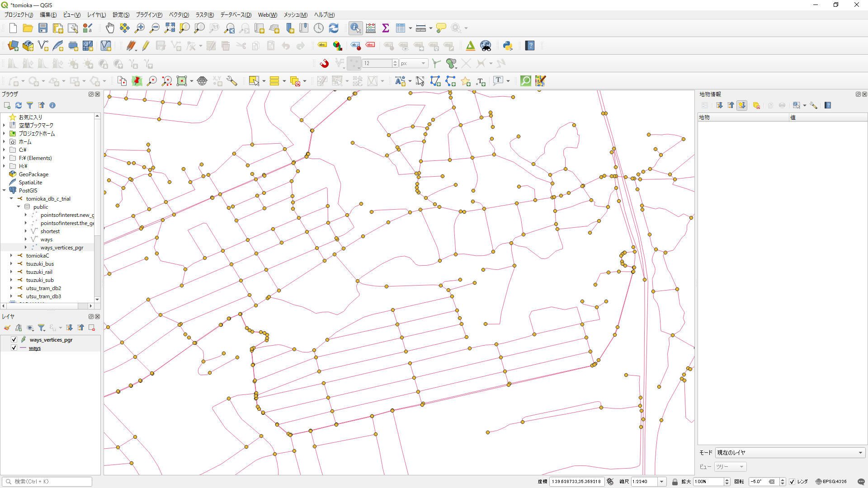Open the field calculator sigma icon
The width and height of the screenshot is (868, 488).
(386, 28)
